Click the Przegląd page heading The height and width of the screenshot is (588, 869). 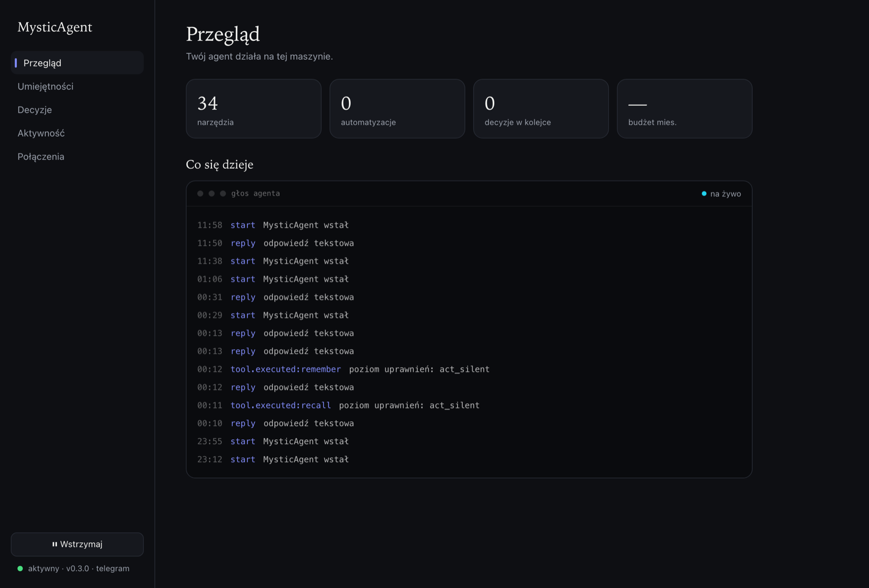(223, 34)
